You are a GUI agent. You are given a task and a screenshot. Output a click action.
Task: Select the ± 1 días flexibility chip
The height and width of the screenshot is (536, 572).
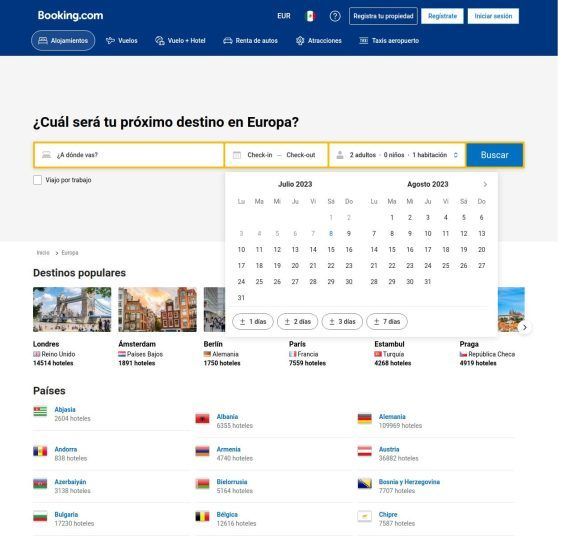(x=253, y=321)
